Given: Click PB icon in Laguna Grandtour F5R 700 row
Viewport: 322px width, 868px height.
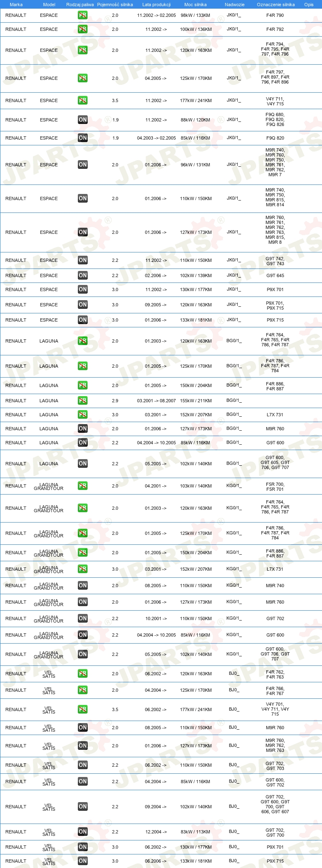Looking at the screenshot, I should (83, 486).
